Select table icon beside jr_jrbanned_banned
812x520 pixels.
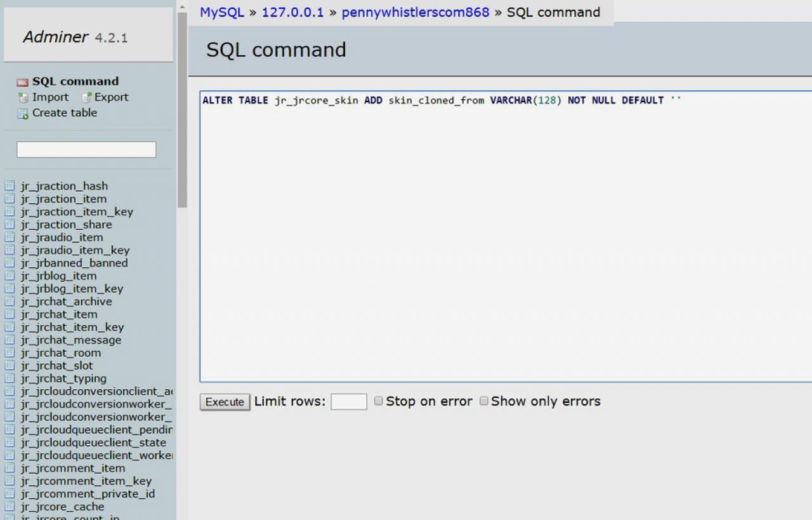coord(10,263)
